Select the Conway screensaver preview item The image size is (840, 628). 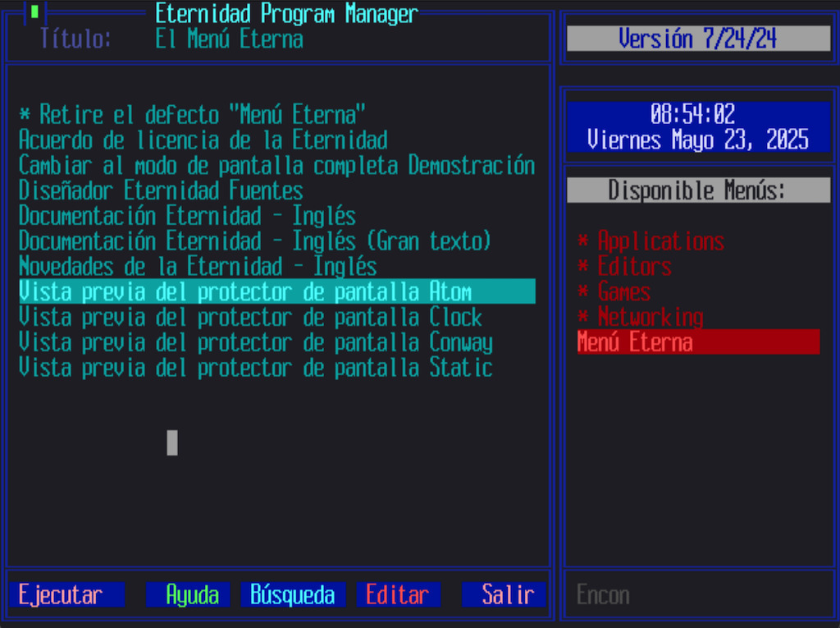point(256,342)
